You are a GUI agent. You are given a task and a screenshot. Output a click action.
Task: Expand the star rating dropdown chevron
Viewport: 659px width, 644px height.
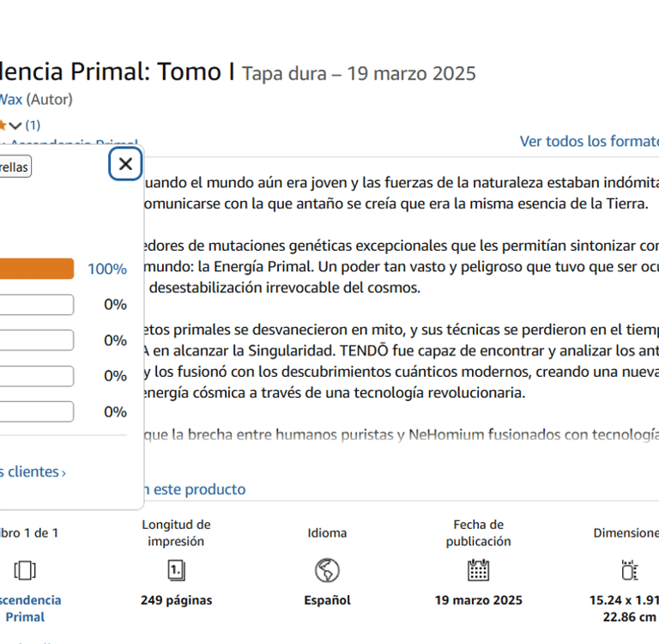click(x=15, y=126)
